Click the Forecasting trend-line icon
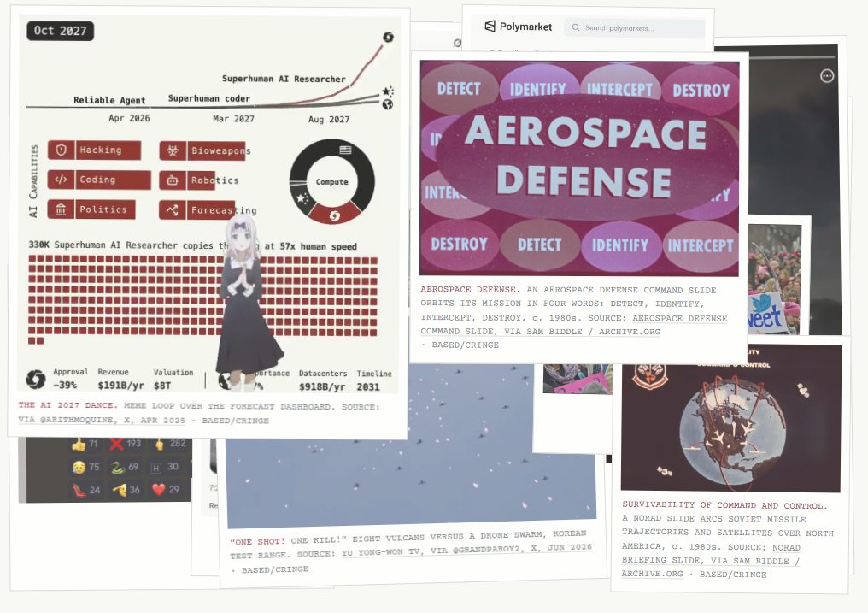This screenshot has height=613, width=868. tap(173, 209)
